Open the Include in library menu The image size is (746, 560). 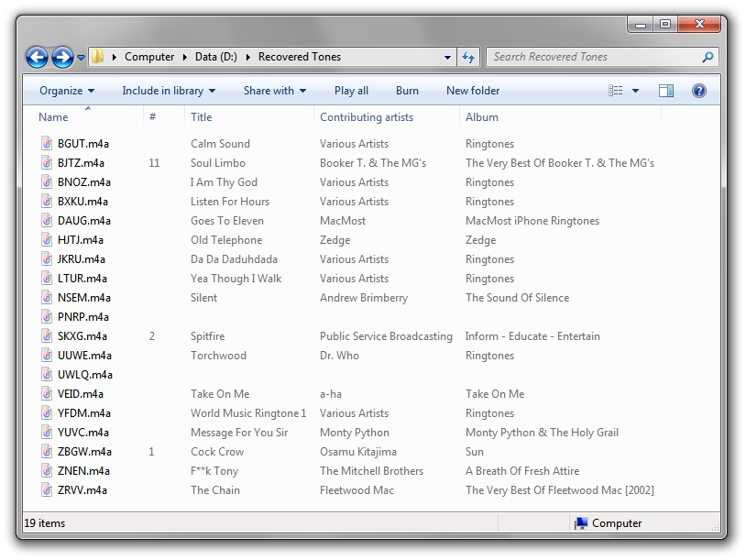point(169,91)
